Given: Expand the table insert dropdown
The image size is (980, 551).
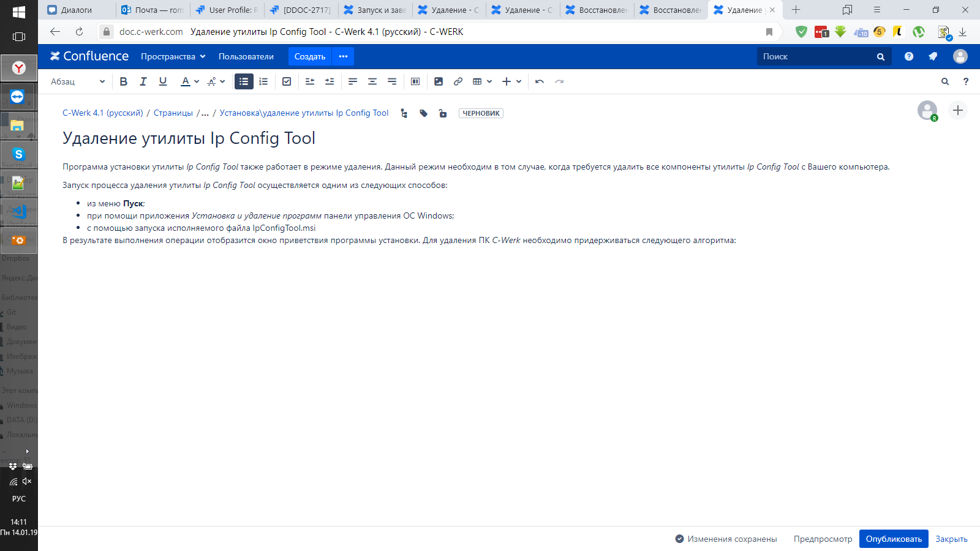Looking at the screenshot, I should [x=489, y=81].
